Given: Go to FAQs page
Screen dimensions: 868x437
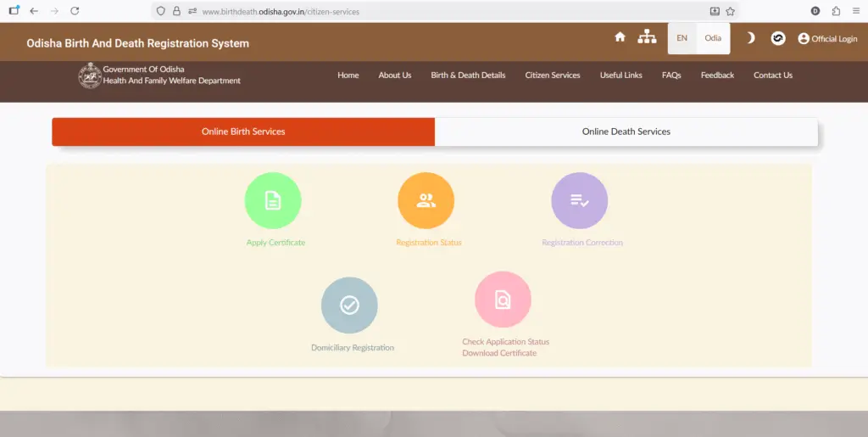Looking at the screenshot, I should 671,76.
